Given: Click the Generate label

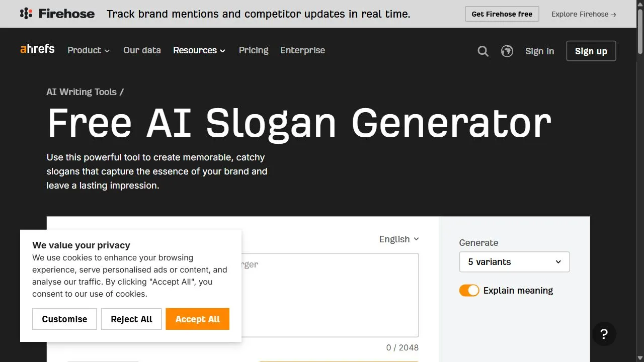Looking at the screenshot, I should click(478, 243).
